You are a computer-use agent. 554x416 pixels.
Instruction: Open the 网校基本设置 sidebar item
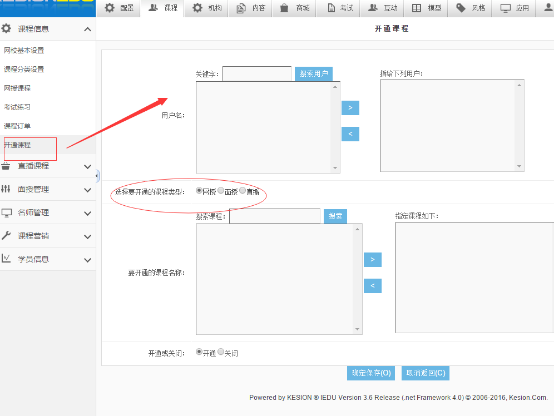(x=24, y=50)
